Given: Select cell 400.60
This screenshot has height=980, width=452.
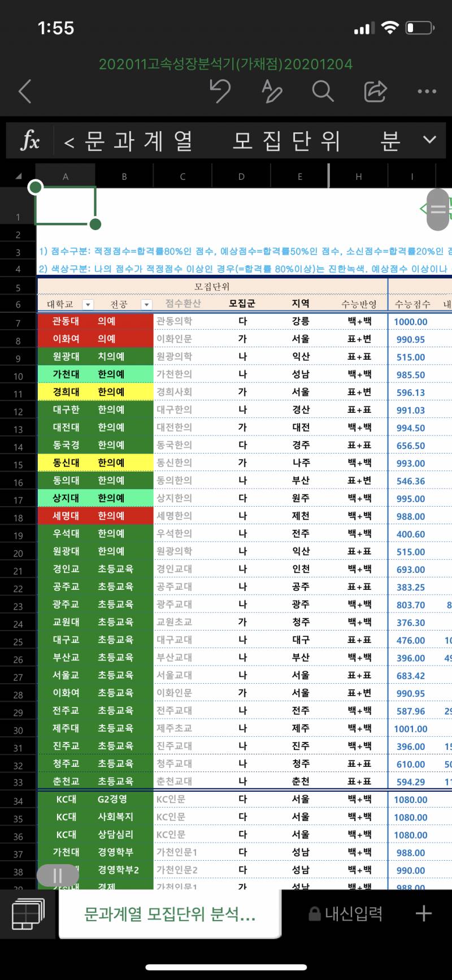Looking at the screenshot, I should coord(411,534).
